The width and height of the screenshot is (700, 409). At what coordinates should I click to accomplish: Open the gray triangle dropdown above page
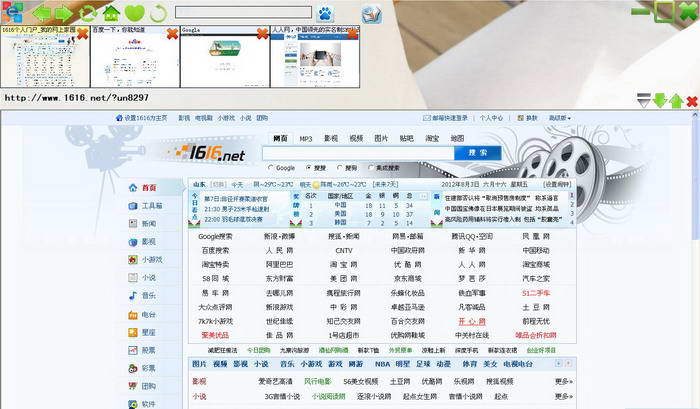point(644,100)
